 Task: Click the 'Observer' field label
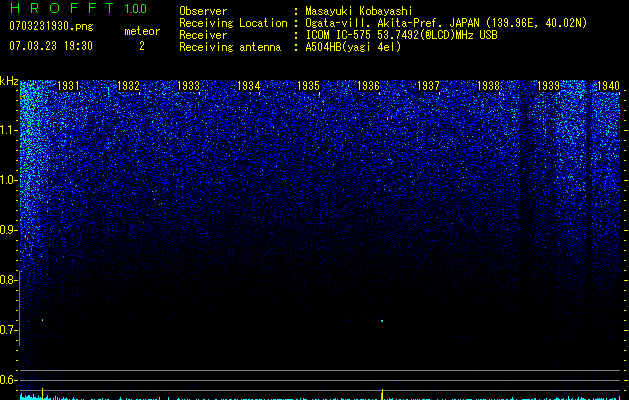tap(203, 11)
